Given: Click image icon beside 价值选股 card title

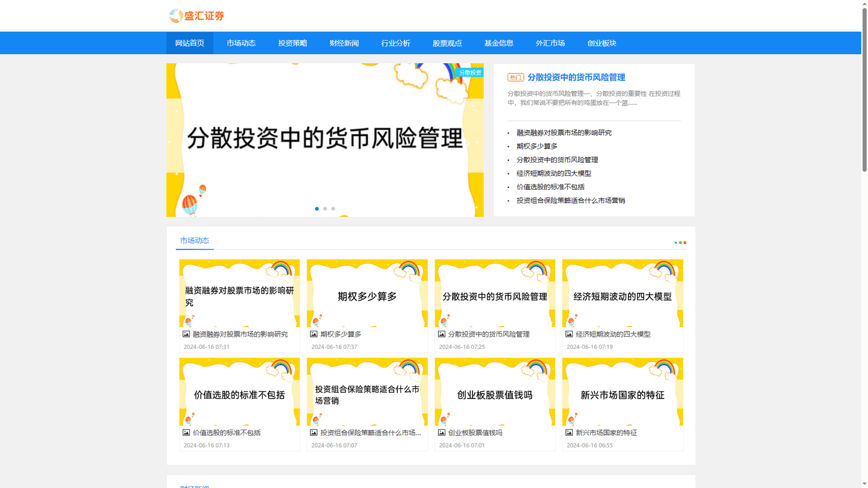Looking at the screenshot, I should (186, 433).
